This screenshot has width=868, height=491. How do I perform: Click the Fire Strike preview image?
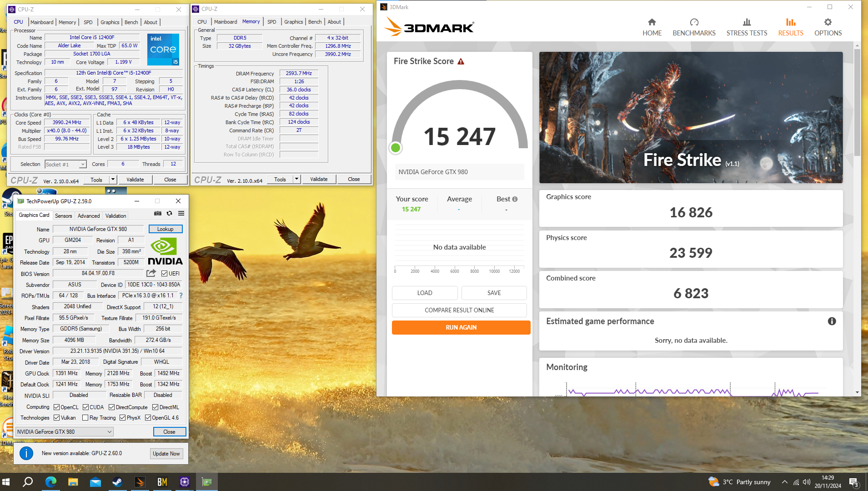(691, 117)
